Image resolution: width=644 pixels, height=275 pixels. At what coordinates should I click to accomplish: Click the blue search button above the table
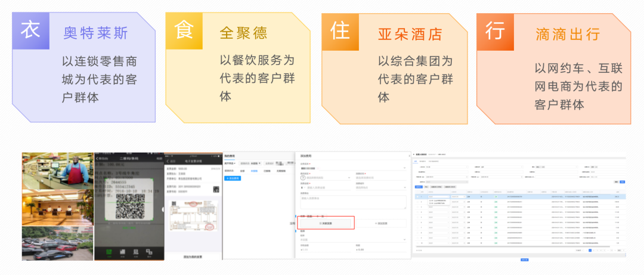(622, 182)
